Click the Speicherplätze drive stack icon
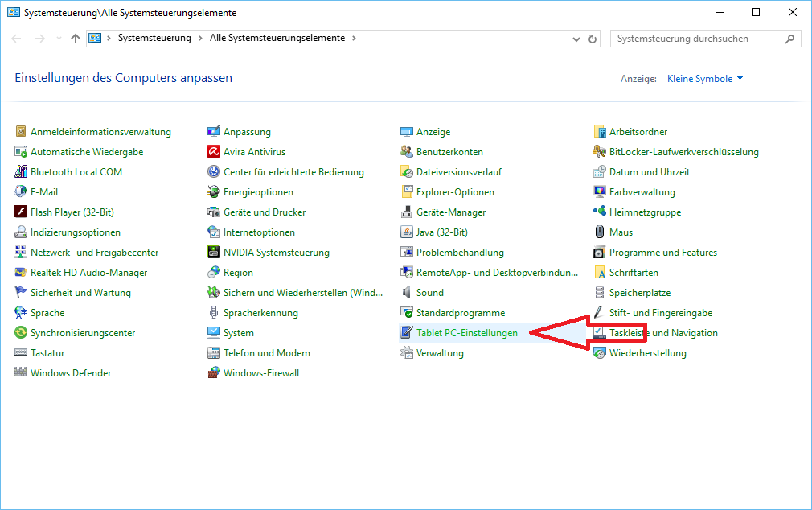812x510 pixels. (x=600, y=292)
